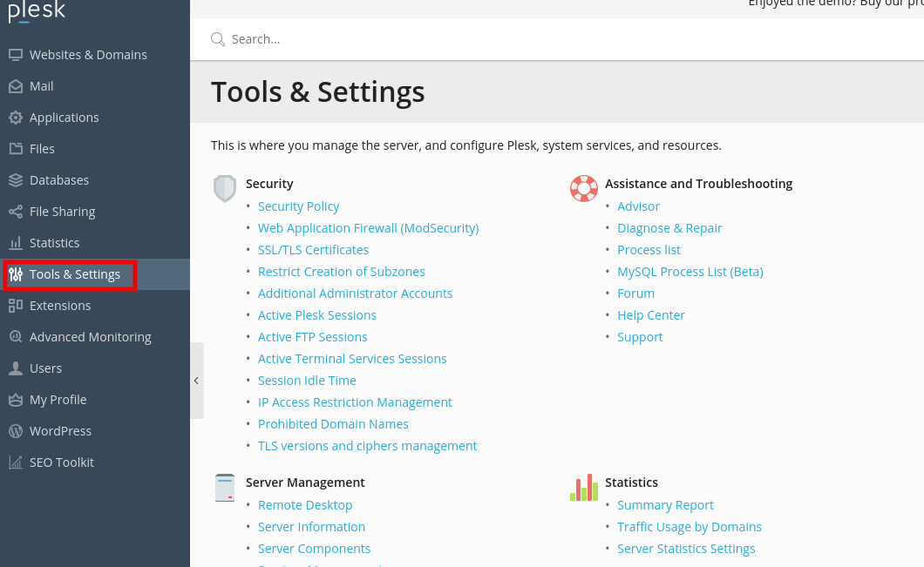
Task: Click the Security shield icon
Action: [225, 188]
